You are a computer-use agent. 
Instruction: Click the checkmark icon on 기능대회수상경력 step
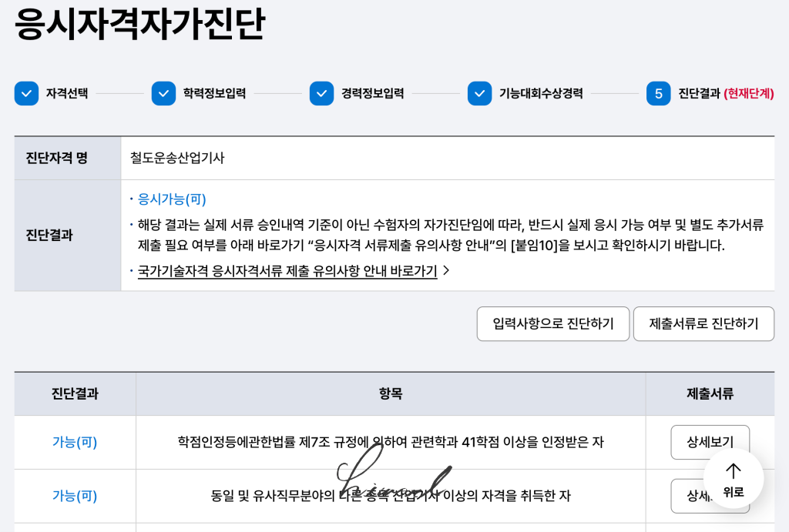click(479, 92)
